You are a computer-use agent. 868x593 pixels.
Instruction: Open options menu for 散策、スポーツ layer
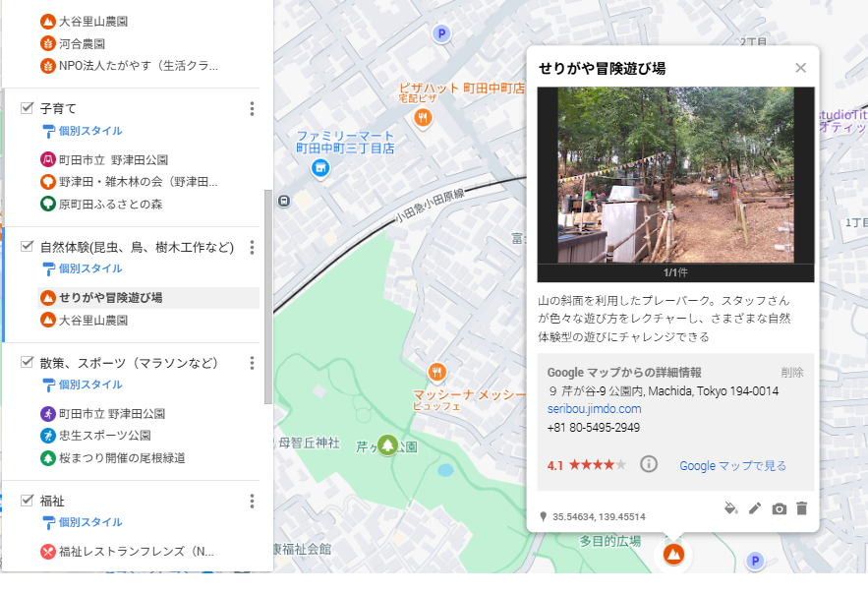tap(252, 363)
